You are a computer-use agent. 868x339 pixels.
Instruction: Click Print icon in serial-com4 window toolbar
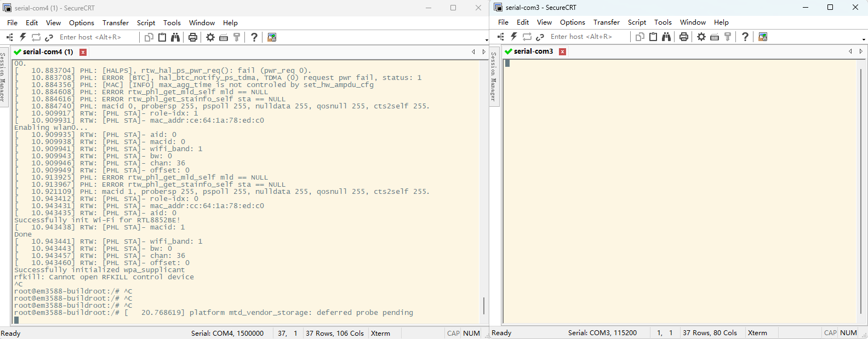tap(193, 37)
